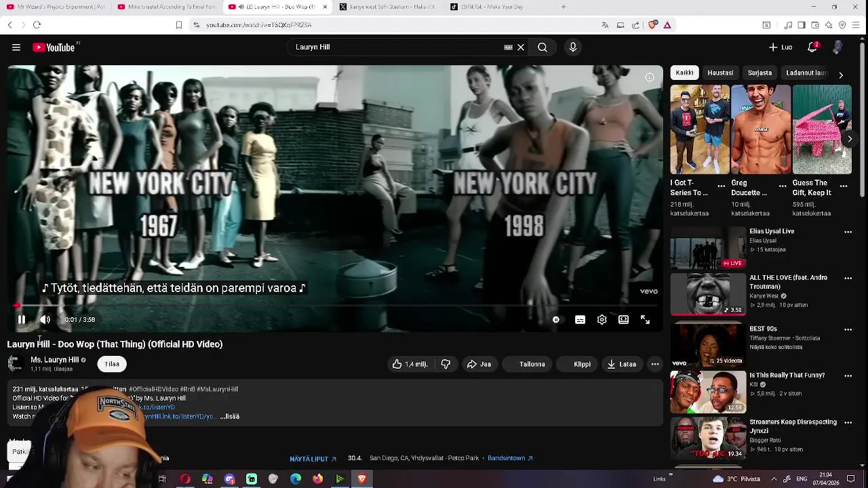This screenshot has height=488, width=868.
Task: Open the Edge icon in the taskbar
Action: tap(296, 479)
